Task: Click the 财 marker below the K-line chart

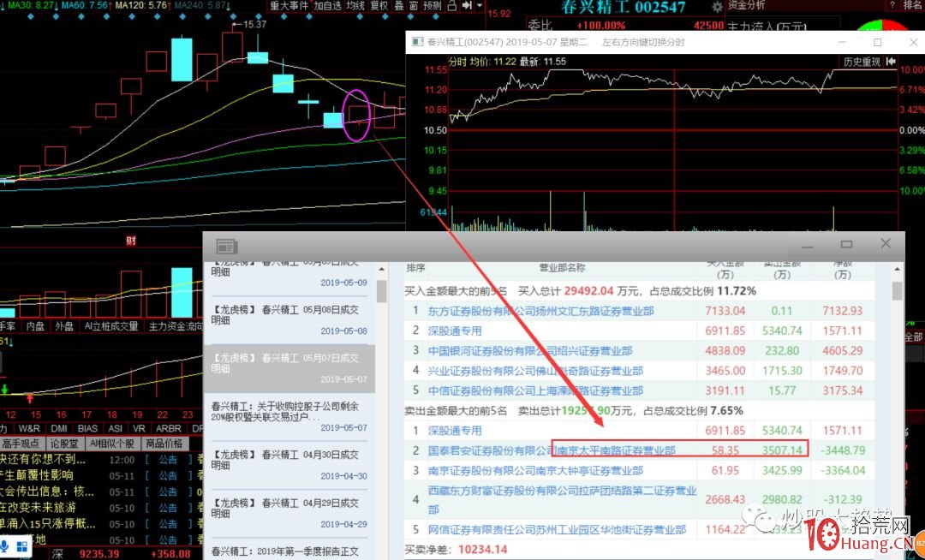Action: coord(131,241)
